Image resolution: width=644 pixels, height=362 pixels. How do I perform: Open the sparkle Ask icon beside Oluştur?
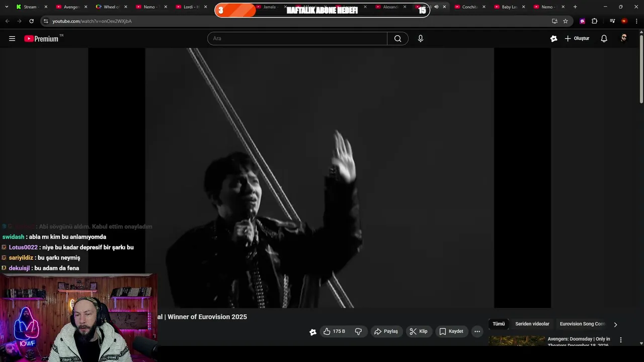[x=554, y=39]
